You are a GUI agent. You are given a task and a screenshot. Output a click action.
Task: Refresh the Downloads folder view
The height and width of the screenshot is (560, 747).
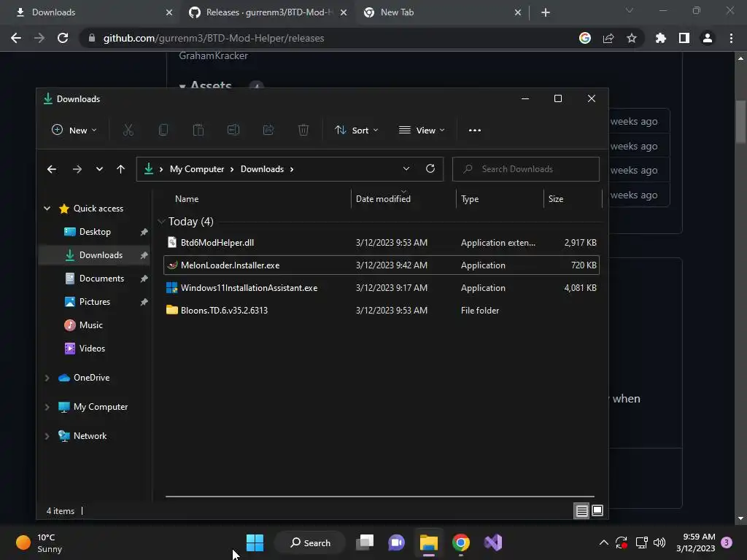[x=430, y=168]
